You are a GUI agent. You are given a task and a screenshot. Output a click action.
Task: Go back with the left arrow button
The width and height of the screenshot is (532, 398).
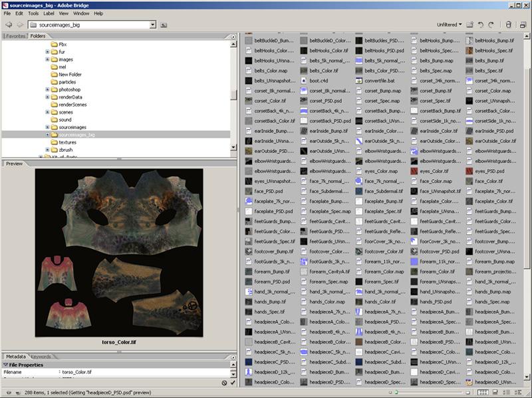(x=9, y=25)
